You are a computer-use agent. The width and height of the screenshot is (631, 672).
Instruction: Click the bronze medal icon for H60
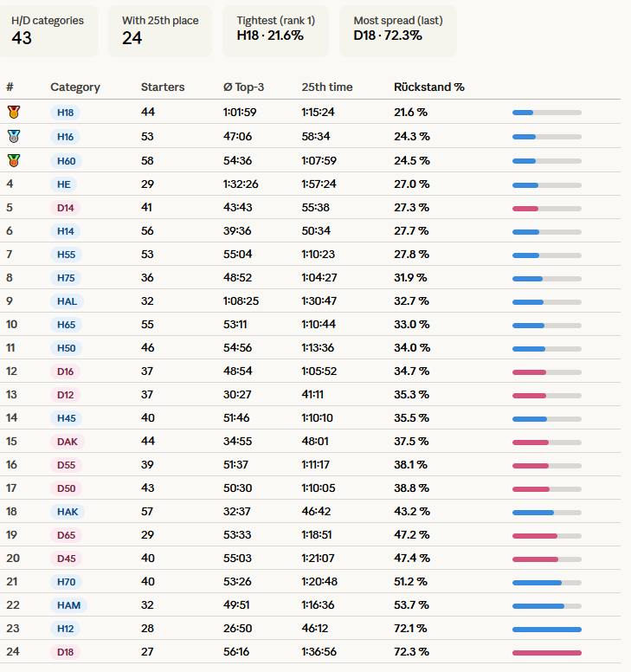[x=13, y=160]
